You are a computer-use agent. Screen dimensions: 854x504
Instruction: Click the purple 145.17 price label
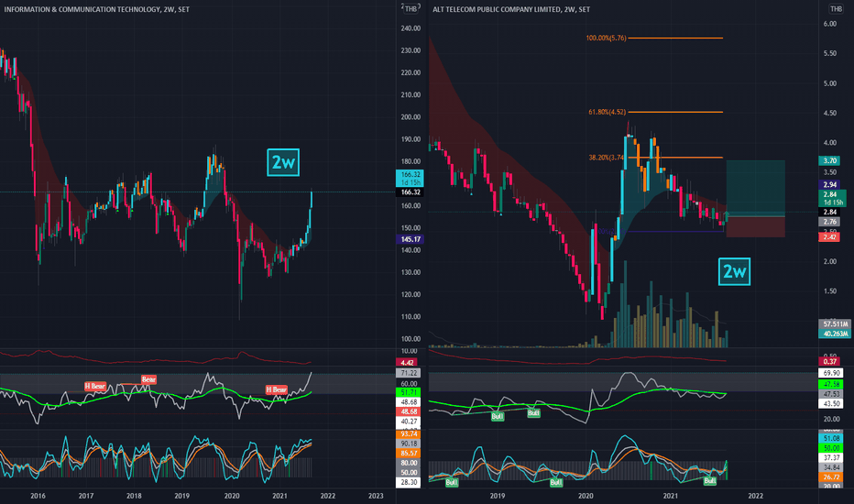[410, 239]
